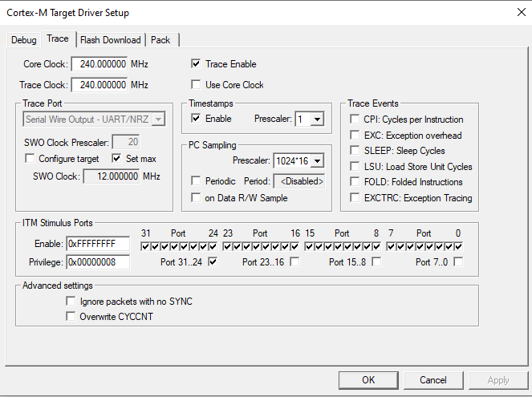Enable Use Core Clock checkbox
The image size is (532, 397).
(196, 84)
